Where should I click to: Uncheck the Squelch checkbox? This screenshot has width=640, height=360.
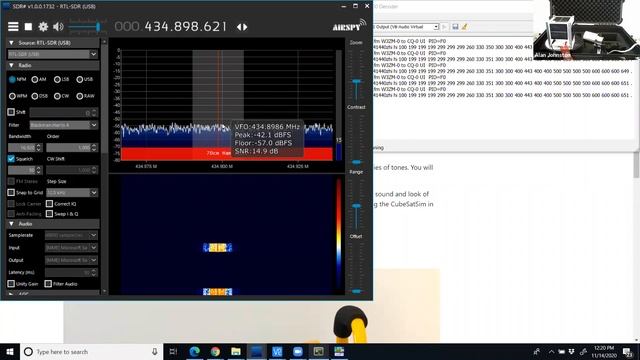[x=11, y=159]
